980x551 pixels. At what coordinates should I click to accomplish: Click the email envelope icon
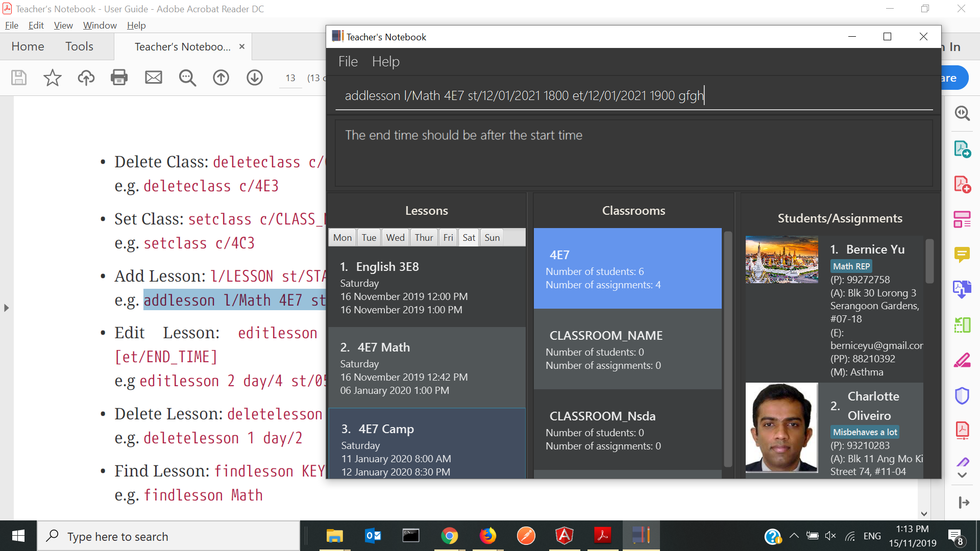tap(153, 78)
